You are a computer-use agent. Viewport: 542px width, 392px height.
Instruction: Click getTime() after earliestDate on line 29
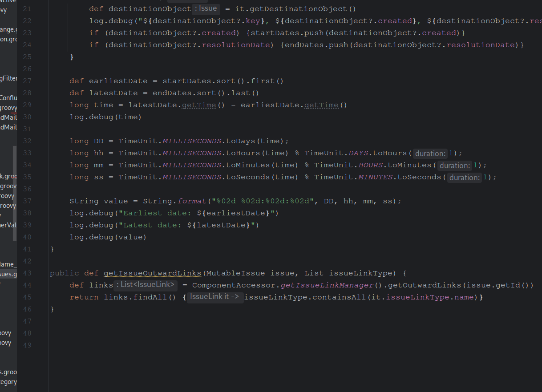(x=326, y=105)
